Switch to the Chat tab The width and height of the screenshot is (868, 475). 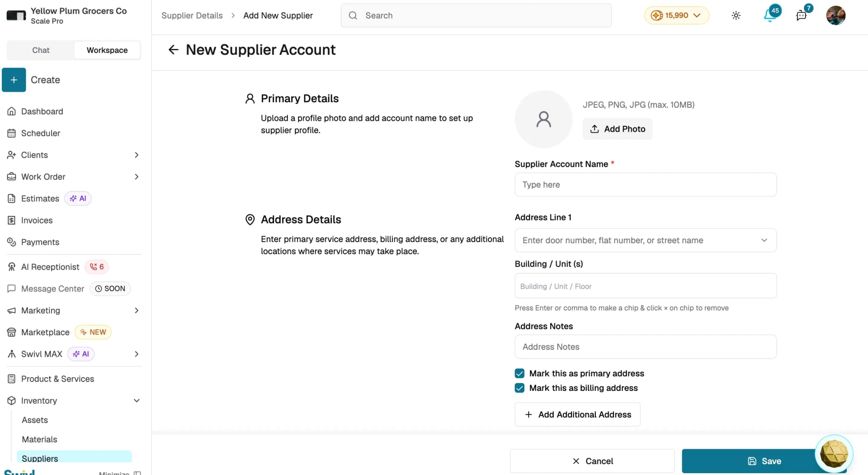[41, 50]
